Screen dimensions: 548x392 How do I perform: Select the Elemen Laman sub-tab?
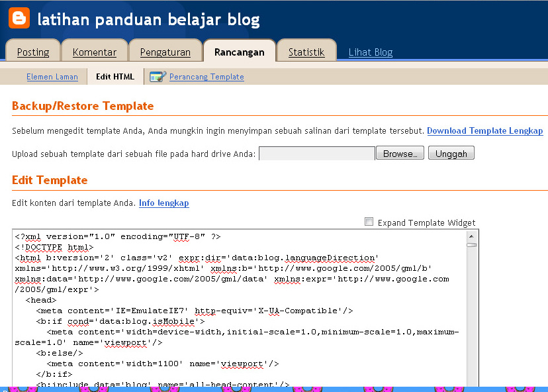(52, 76)
